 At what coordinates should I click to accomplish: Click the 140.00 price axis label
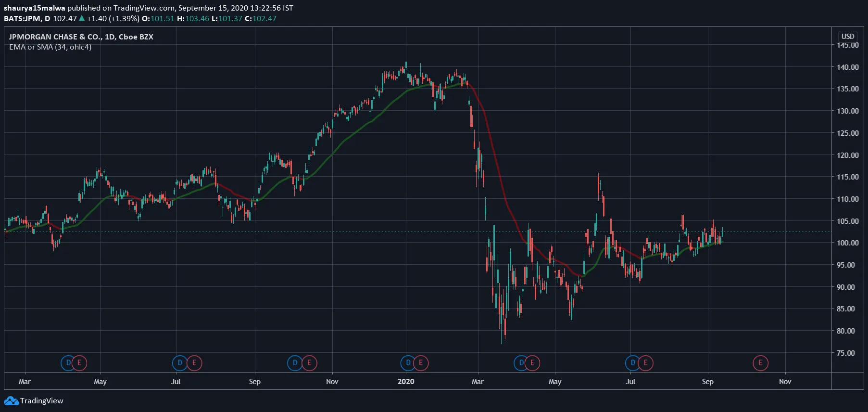click(848, 67)
